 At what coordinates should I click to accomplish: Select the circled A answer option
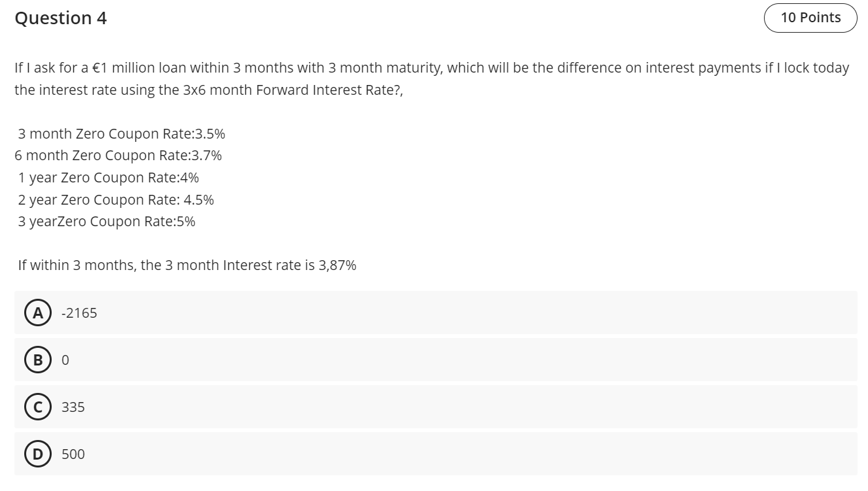(38, 313)
